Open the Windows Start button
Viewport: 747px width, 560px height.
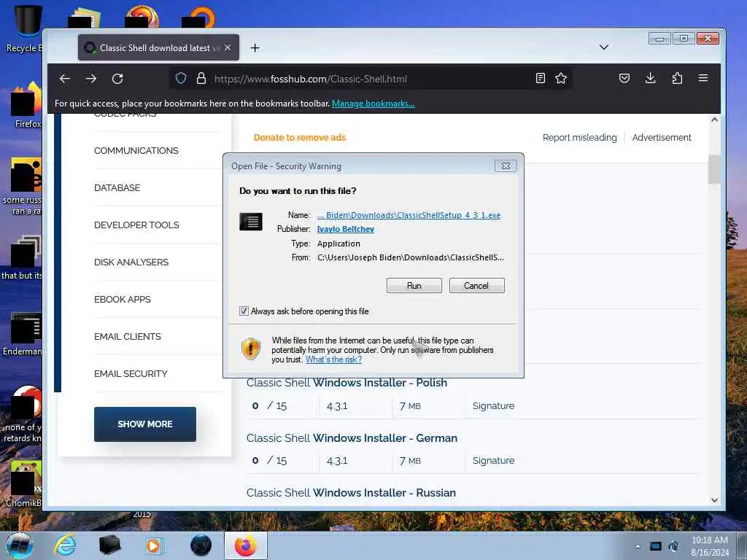coord(20,545)
